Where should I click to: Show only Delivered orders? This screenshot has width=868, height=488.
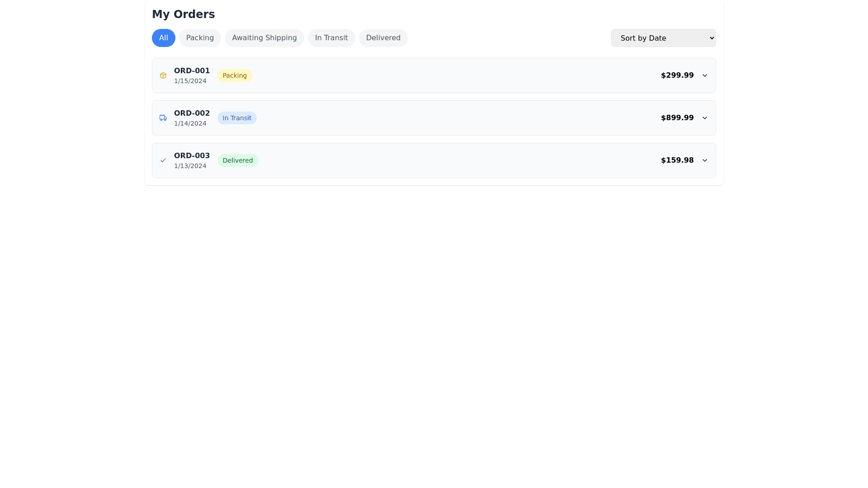(383, 38)
